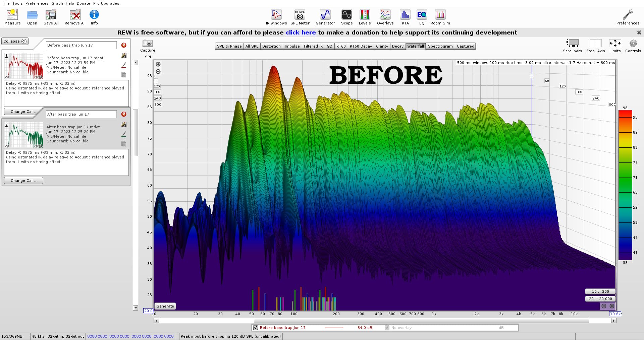This screenshot has width=644, height=340.
Task: Open the Room Sim tool
Action: 440,17
